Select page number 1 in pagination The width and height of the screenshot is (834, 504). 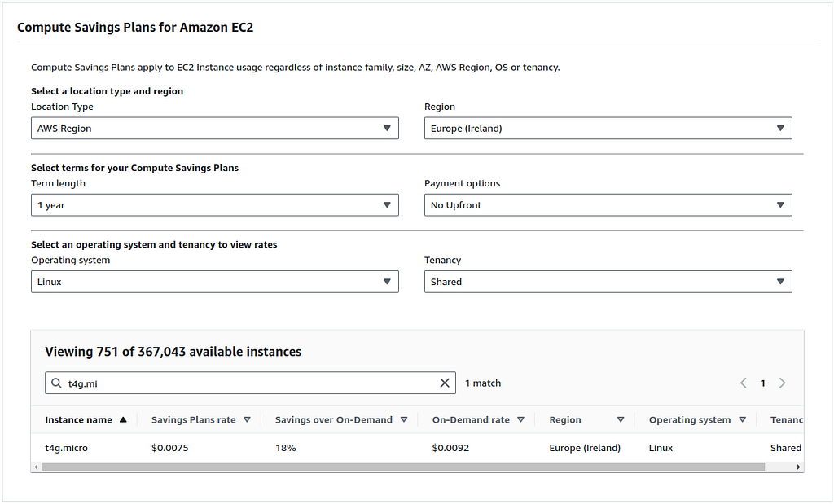[762, 383]
